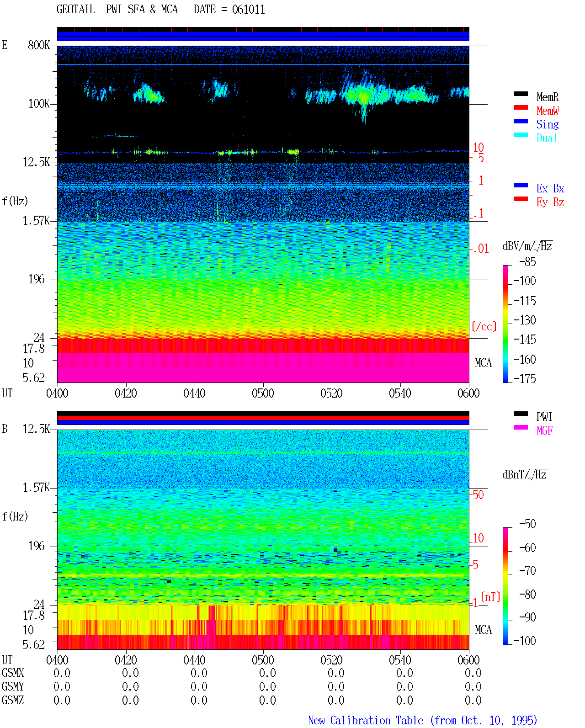Click the 'Dual' legend label
This screenshot has height=728, width=585.
pyautogui.click(x=548, y=138)
